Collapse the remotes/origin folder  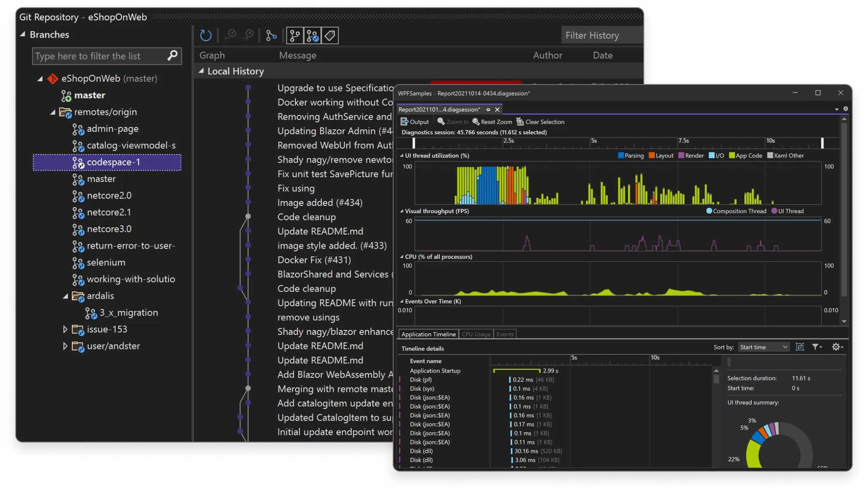[x=53, y=112]
